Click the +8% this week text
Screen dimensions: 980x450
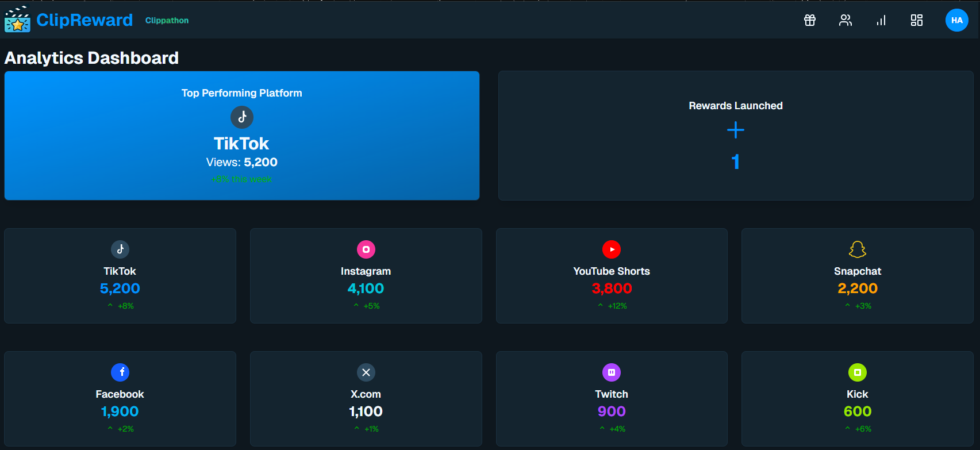242,179
